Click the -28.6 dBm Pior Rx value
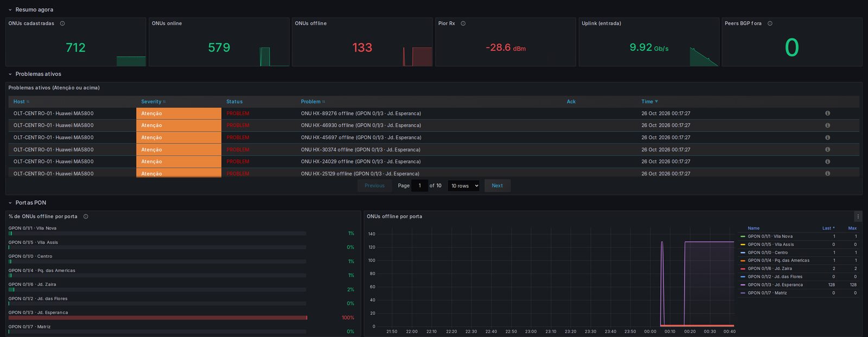868x337 pixels. coord(505,48)
